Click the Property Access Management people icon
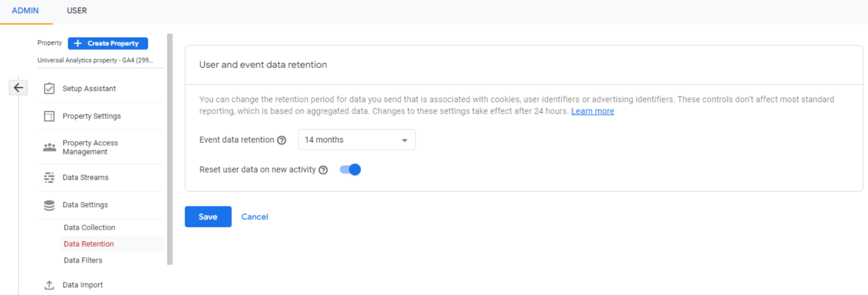This screenshot has height=295, width=868. (49, 147)
